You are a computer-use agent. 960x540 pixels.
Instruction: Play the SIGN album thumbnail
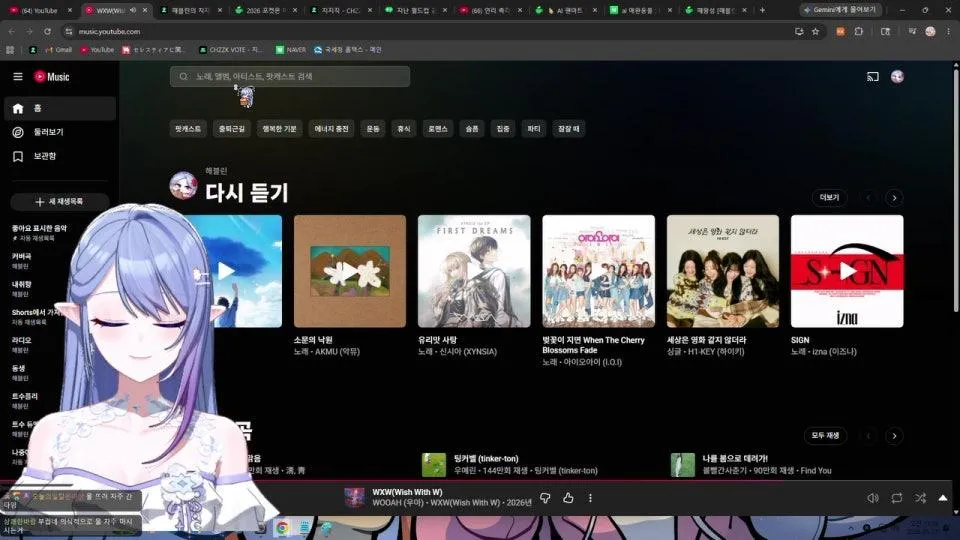tap(847, 271)
